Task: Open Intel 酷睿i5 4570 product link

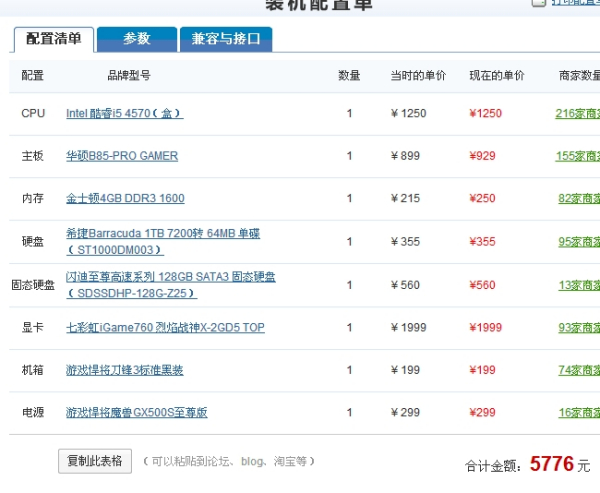Action: (x=124, y=113)
